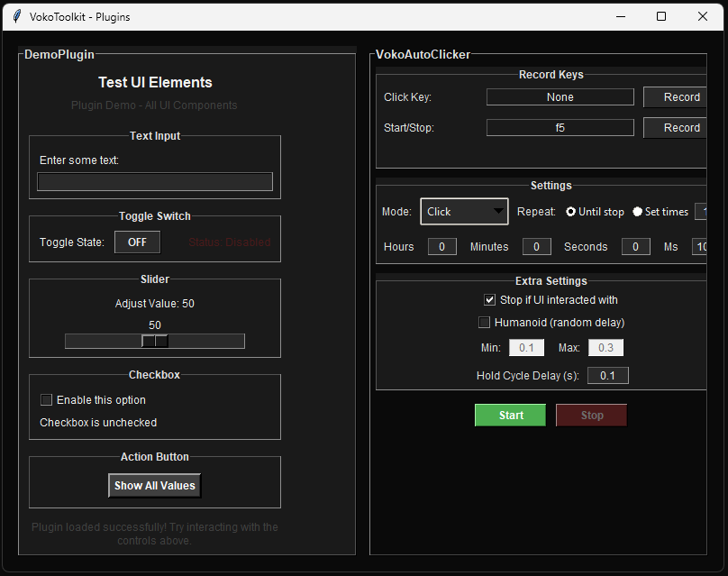
Task: Toggle the OFF switch button
Action: (x=138, y=242)
